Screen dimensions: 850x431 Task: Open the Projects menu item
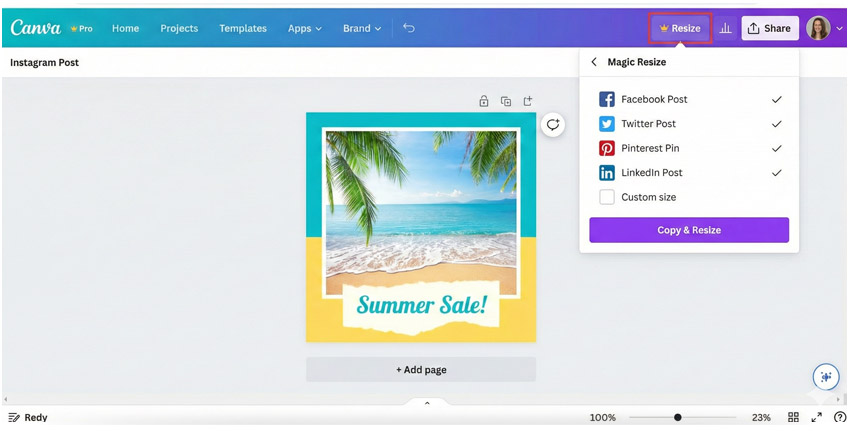click(x=179, y=29)
